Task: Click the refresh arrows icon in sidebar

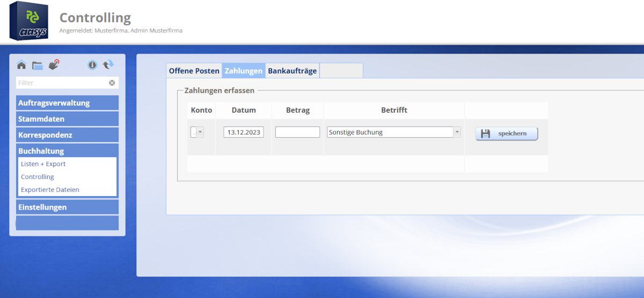Action: [x=108, y=64]
